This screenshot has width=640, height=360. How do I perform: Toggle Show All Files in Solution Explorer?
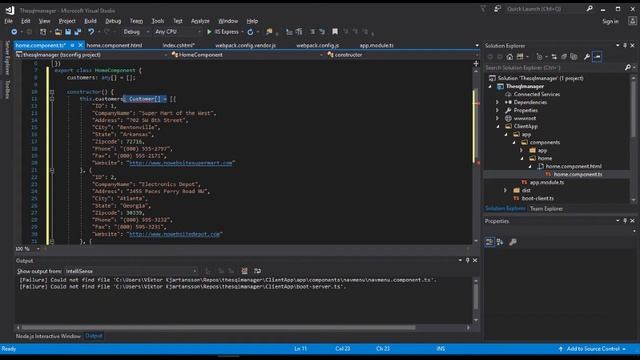[573, 57]
